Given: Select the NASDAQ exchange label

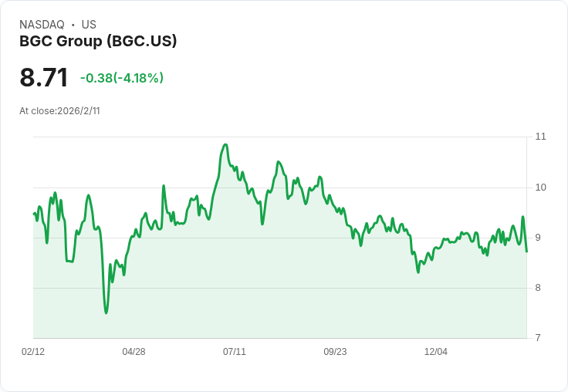Looking at the screenshot, I should click(42, 25).
